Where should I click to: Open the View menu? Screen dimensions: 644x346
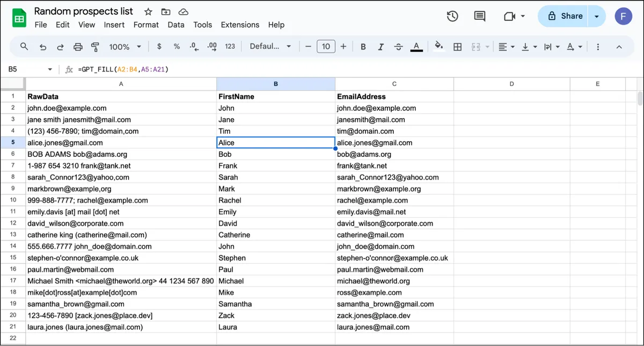(x=87, y=25)
